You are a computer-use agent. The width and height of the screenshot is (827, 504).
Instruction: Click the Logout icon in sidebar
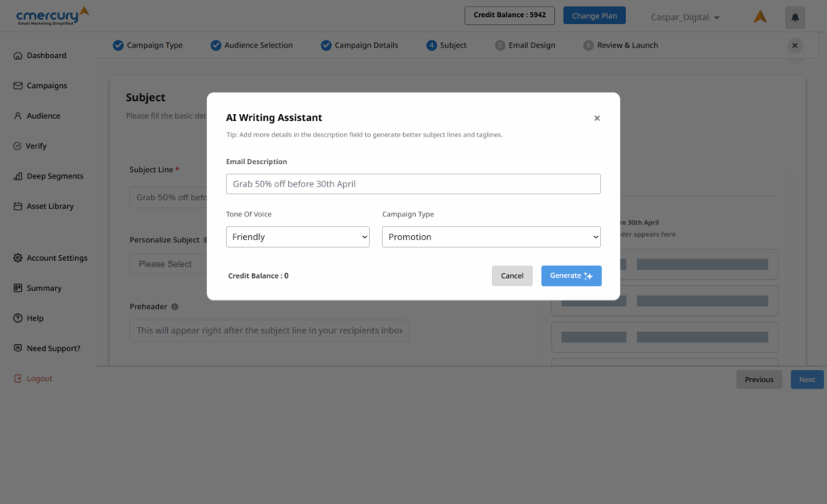pyautogui.click(x=18, y=379)
